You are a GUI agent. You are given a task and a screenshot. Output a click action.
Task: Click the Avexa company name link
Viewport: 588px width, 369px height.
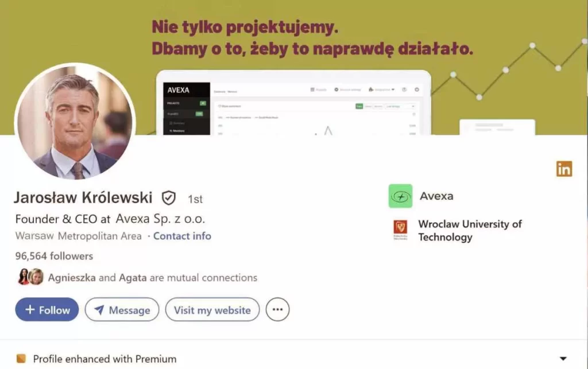click(x=436, y=196)
